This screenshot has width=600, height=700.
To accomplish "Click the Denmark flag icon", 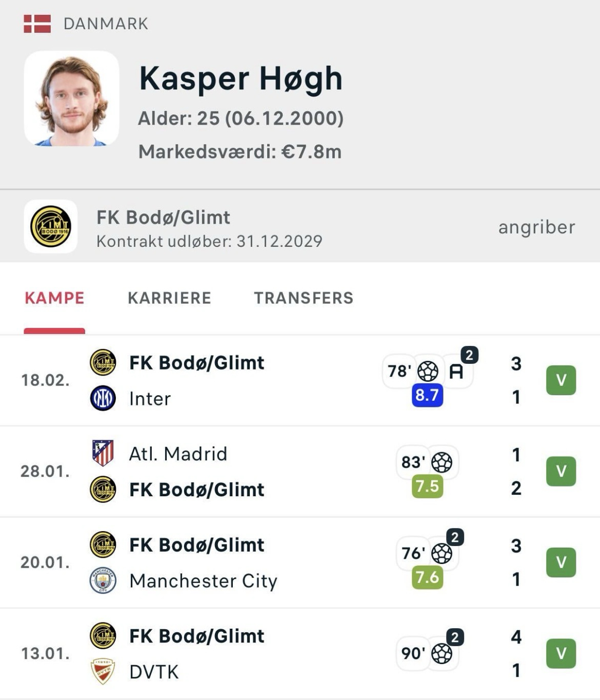I will (37, 24).
